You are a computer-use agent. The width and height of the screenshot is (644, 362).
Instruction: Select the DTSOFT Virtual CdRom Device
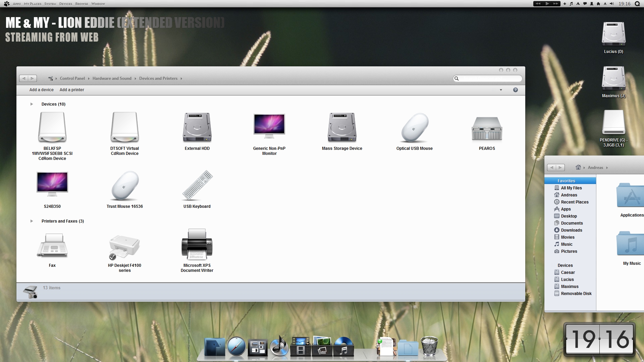click(x=125, y=127)
